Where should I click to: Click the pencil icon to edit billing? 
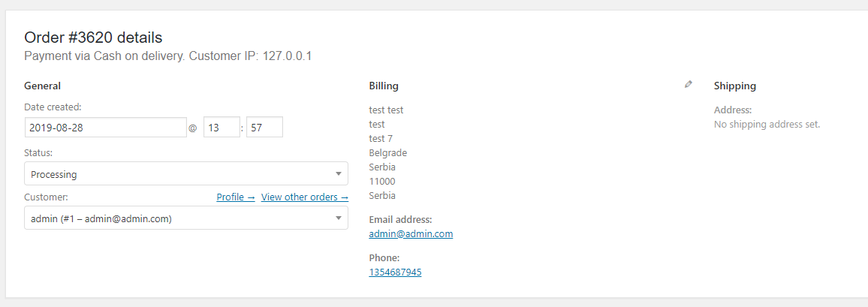(x=689, y=85)
